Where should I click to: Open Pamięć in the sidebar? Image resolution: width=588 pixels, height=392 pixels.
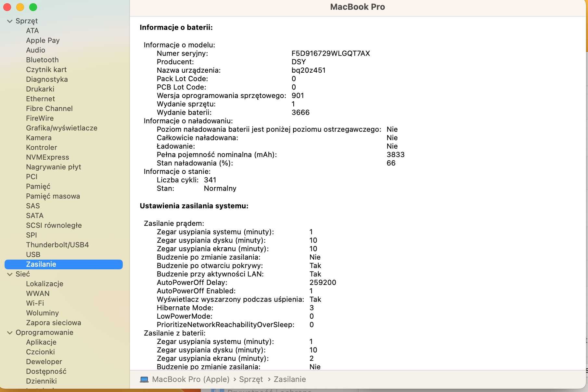[38, 186]
